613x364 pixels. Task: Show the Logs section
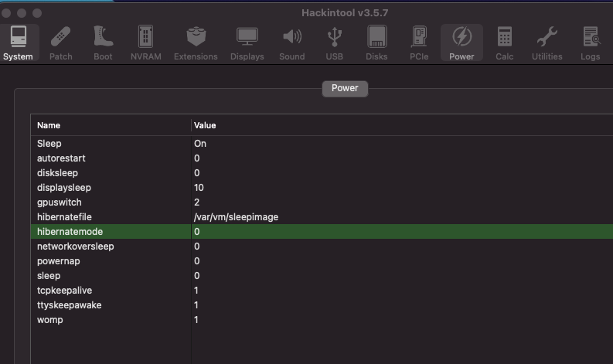(591, 43)
